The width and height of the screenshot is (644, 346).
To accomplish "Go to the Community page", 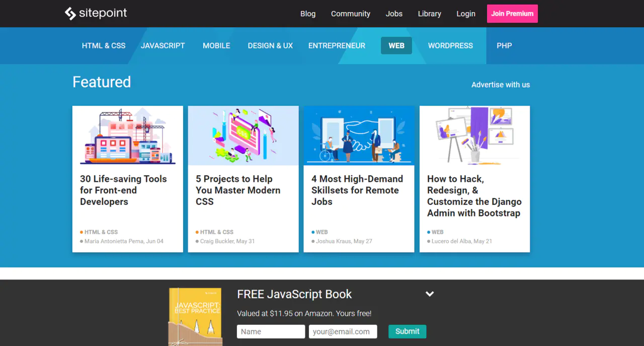I will pos(351,14).
